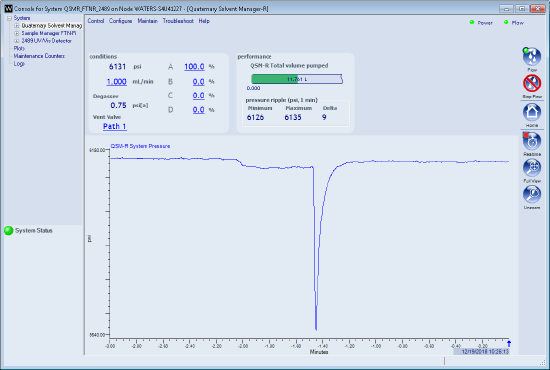Image resolution: width=550 pixels, height=370 pixels.
Task: Click the Stop Flow icon
Action: pyautogui.click(x=532, y=83)
